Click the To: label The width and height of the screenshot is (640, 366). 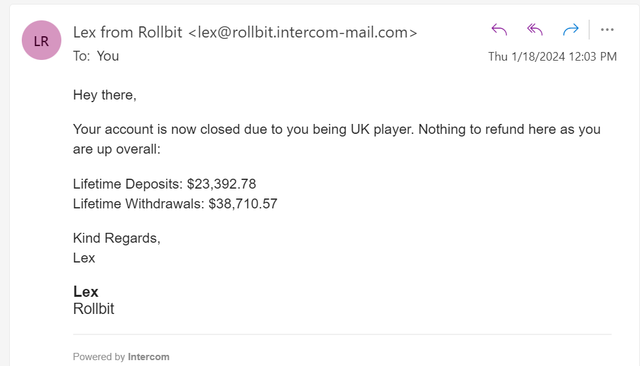(81, 56)
